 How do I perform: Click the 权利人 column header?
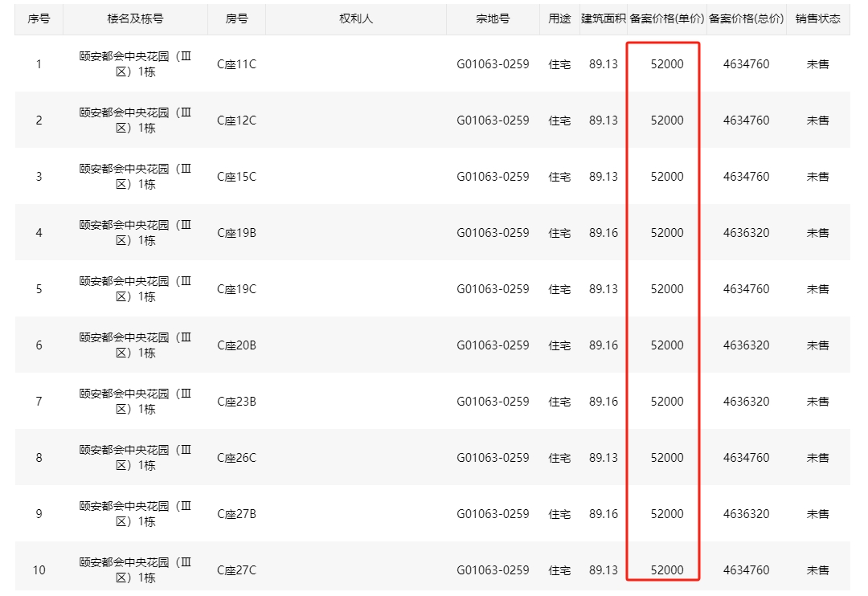[x=356, y=18]
